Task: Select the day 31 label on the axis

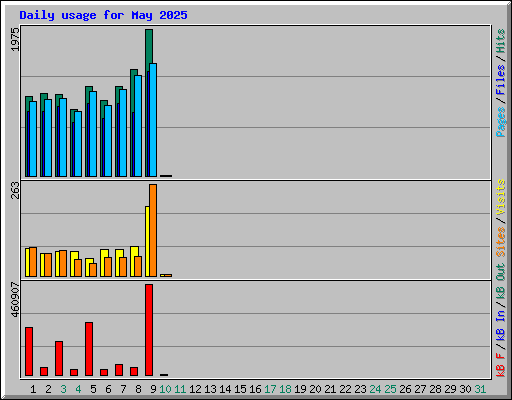Action: tap(480, 389)
